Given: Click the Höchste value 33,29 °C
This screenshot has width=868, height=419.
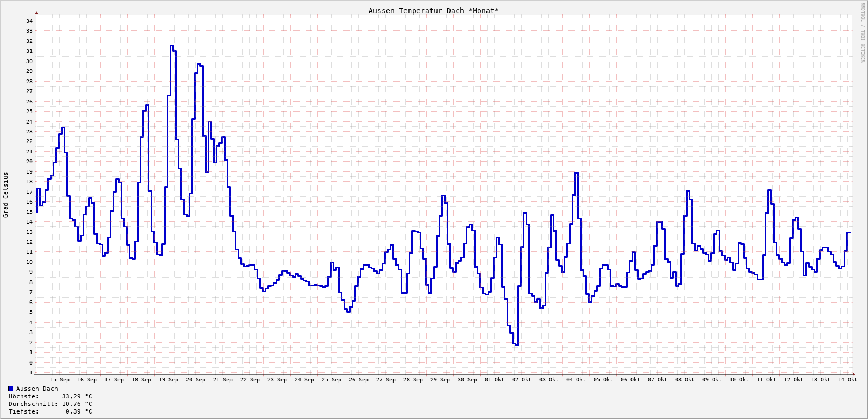Looking at the screenshot, I should click(x=77, y=396).
